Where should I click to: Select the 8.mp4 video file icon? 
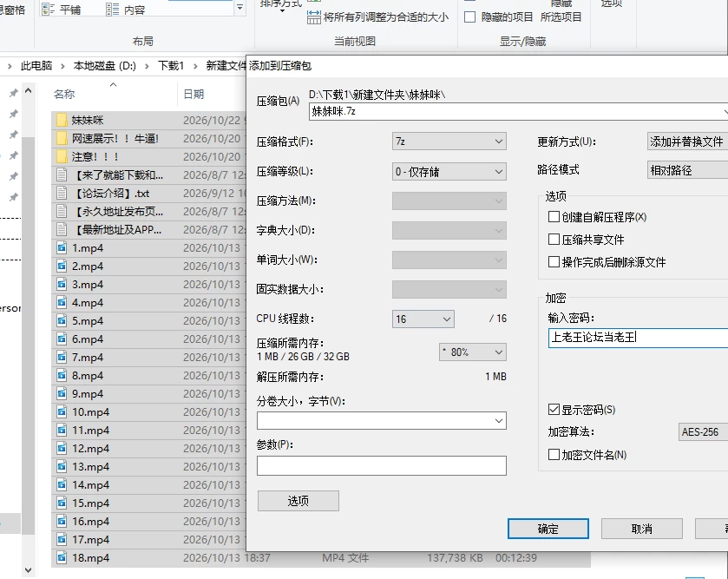[62, 375]
